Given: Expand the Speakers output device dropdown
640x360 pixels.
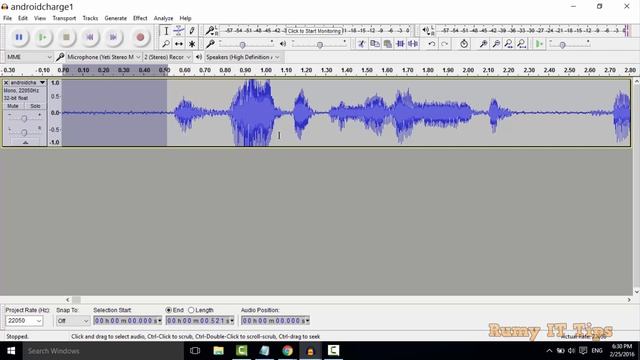Looking at the screenshot, I should [277, 57].
